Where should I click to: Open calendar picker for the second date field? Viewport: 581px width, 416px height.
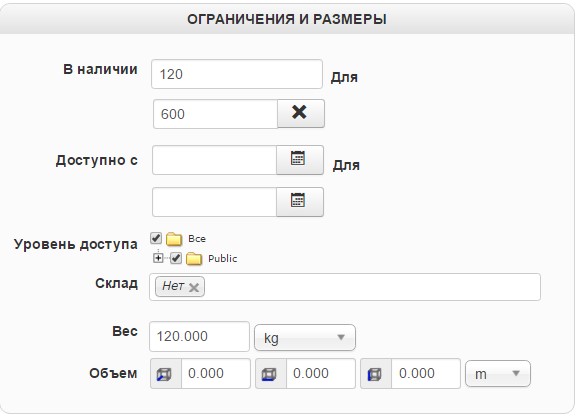300,202
